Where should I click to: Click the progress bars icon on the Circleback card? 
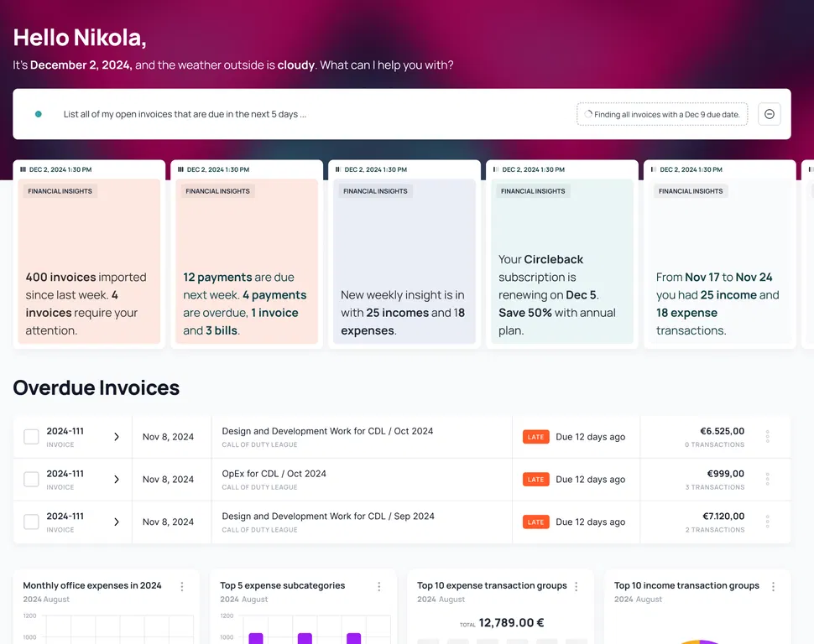(x=496, y=169)
